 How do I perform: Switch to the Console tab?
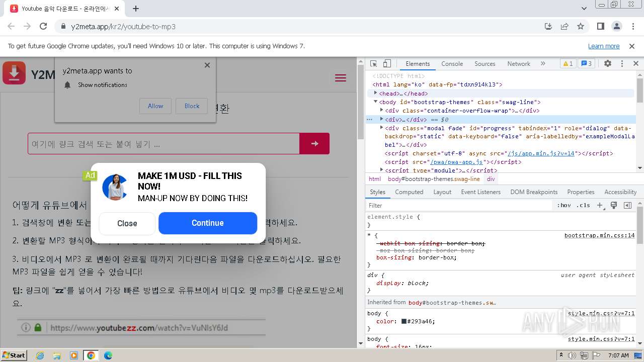(452, 64)
